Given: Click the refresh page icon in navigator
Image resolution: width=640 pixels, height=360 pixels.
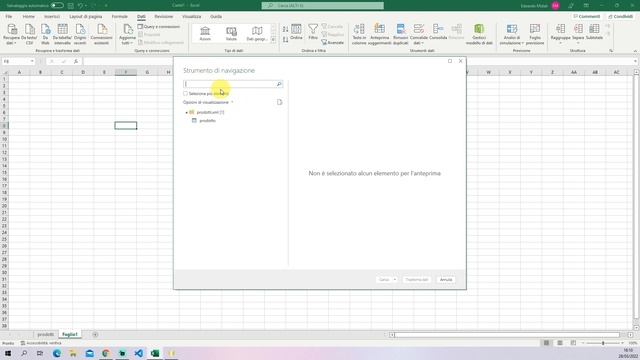Looking at the screenshot, I should click(x=280, y=102).
